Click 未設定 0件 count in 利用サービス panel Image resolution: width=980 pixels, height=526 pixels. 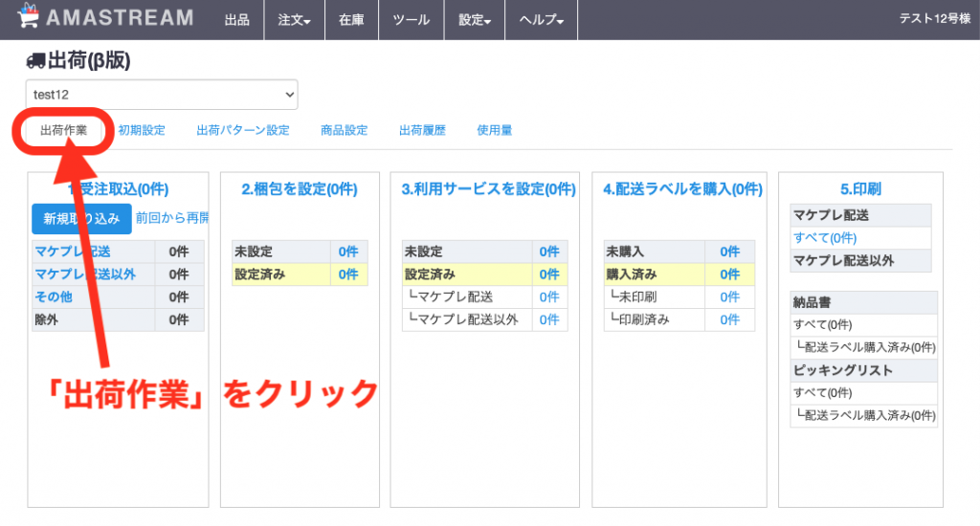tap(549, 252)
